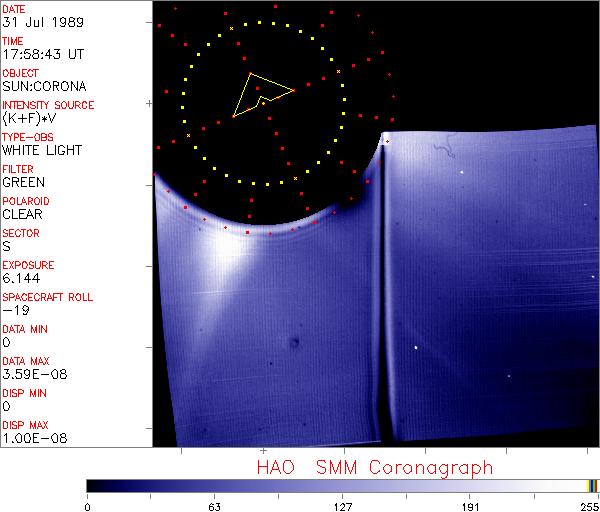Click the 63 tick label under color bar
This screenshot has width=600, height=512.
tap(214, 505)
